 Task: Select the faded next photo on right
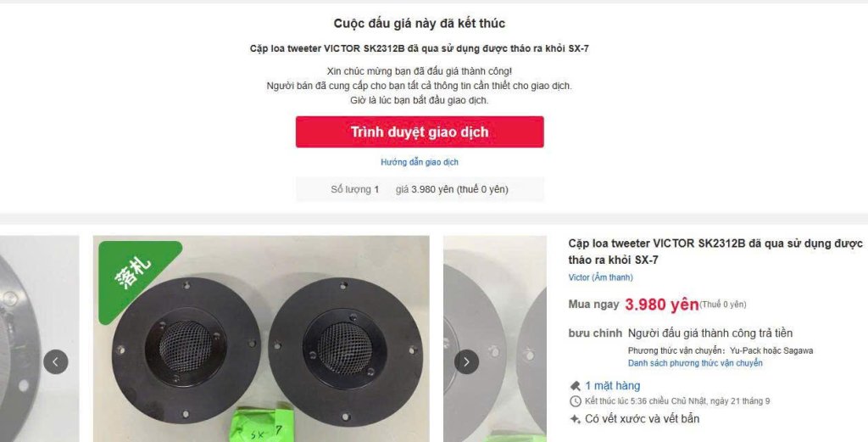click(495, 339)
